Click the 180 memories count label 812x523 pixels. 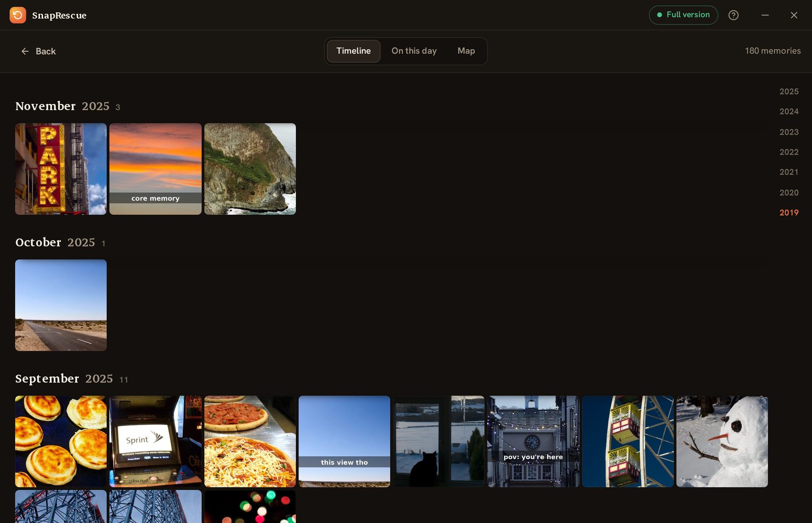pos(772,51)
